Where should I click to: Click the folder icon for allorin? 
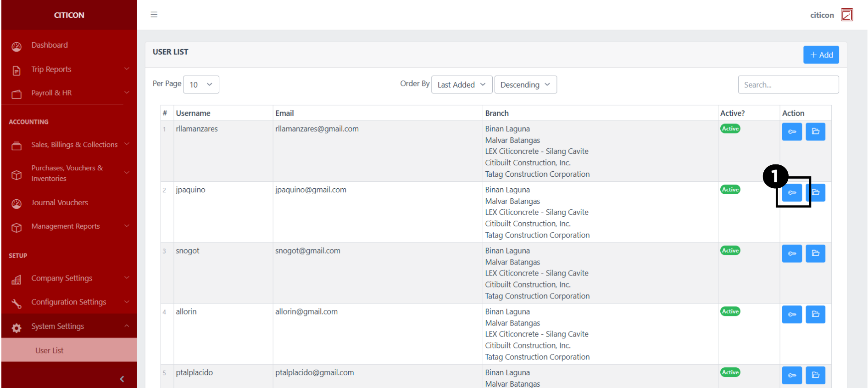815,315
